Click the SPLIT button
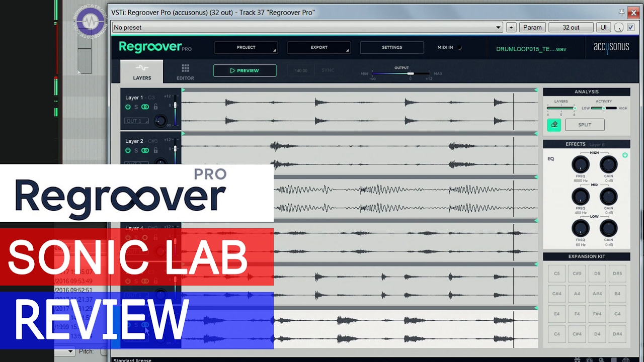 point(585,125)
